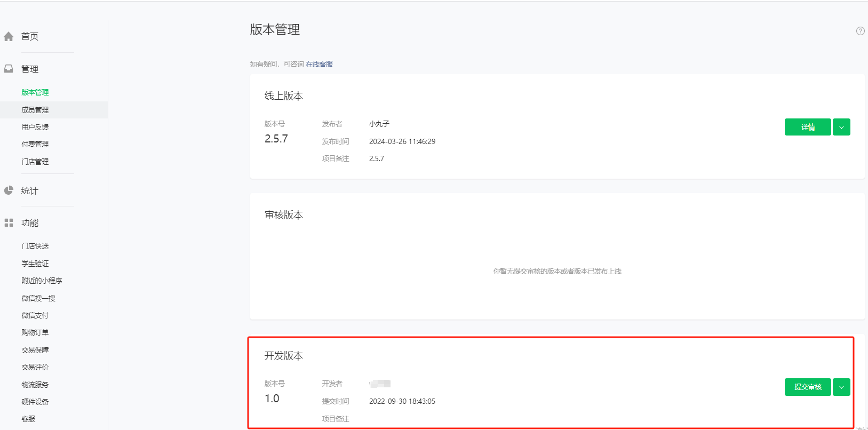
Task: Open 物流服务 sidebar item
Action: point(35,385)
